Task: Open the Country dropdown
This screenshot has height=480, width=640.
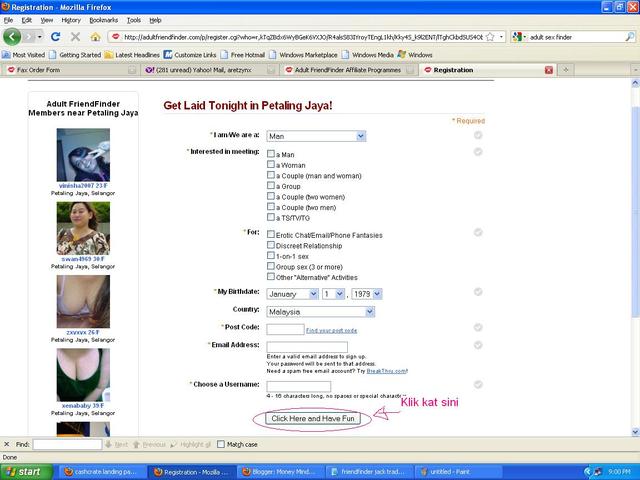Action: tap(320, 312)
